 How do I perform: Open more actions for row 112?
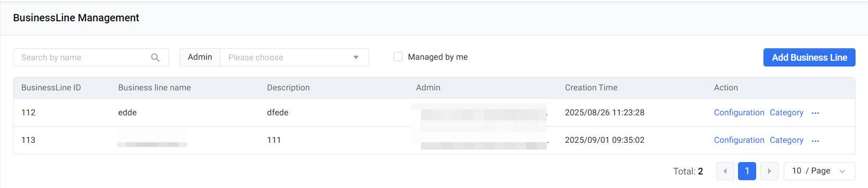(815, 113)
